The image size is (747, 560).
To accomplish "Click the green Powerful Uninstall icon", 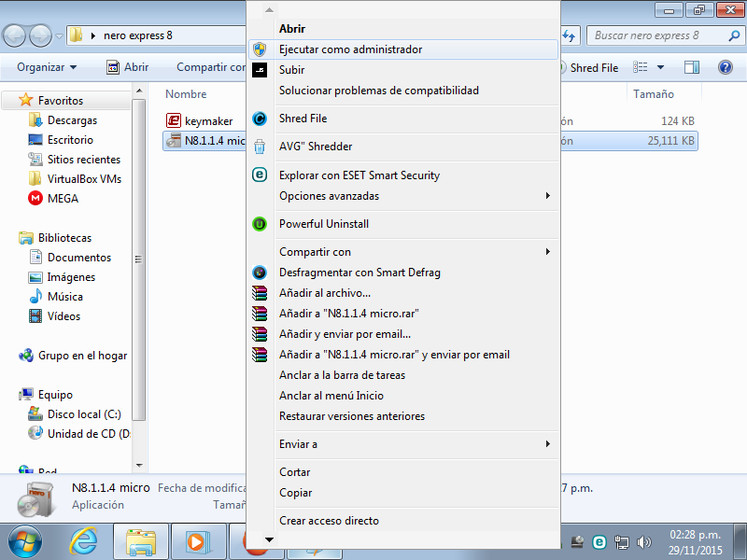I will 260,224.
